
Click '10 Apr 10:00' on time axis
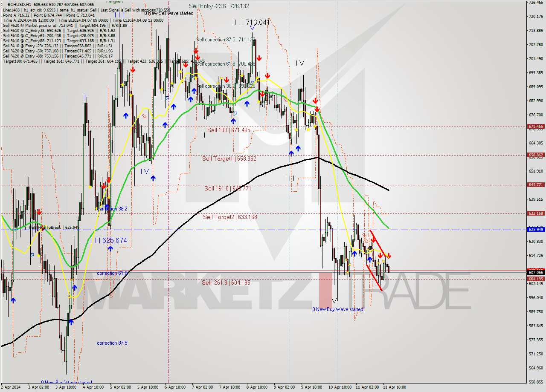[x=340, y=387]
